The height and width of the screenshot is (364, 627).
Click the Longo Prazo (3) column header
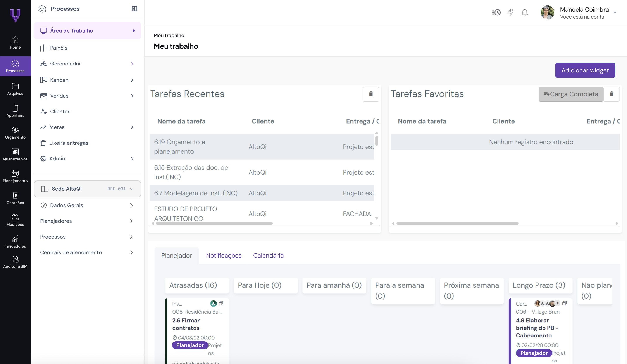[540, 285]
